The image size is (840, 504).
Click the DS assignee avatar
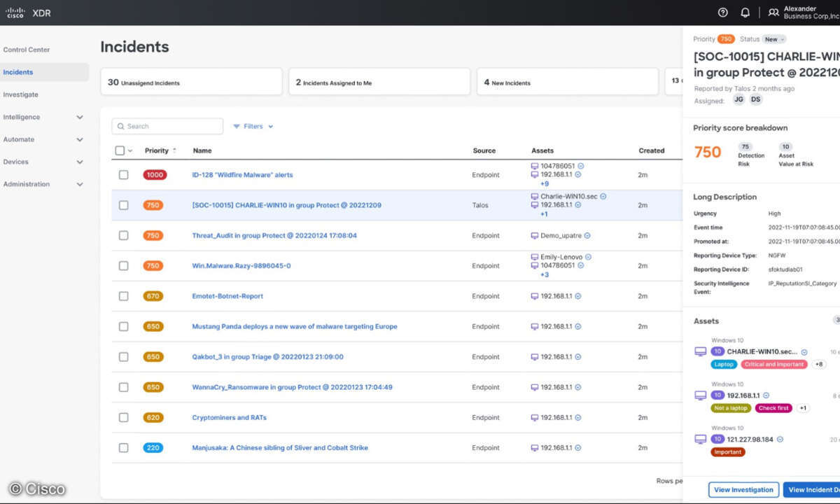755,99
